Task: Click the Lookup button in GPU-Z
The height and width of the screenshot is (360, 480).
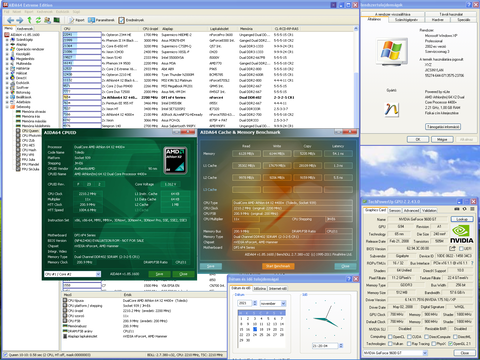Action: (462, 219)
